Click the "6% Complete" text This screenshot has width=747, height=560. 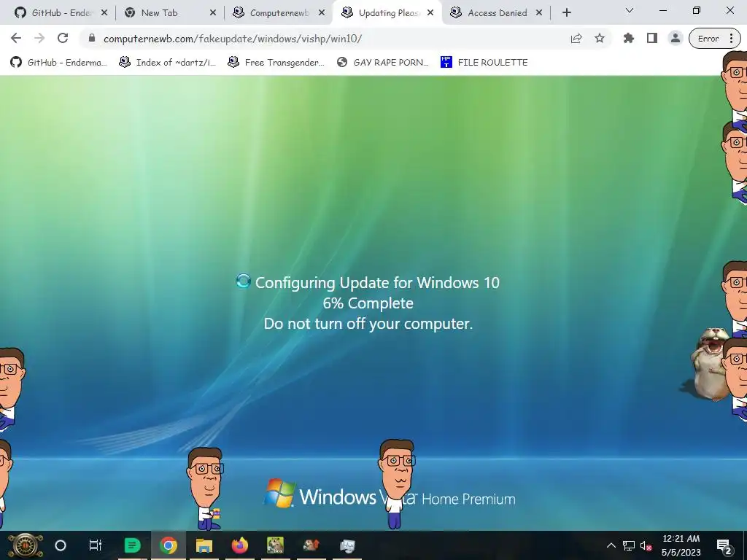(x=368, y=303)
